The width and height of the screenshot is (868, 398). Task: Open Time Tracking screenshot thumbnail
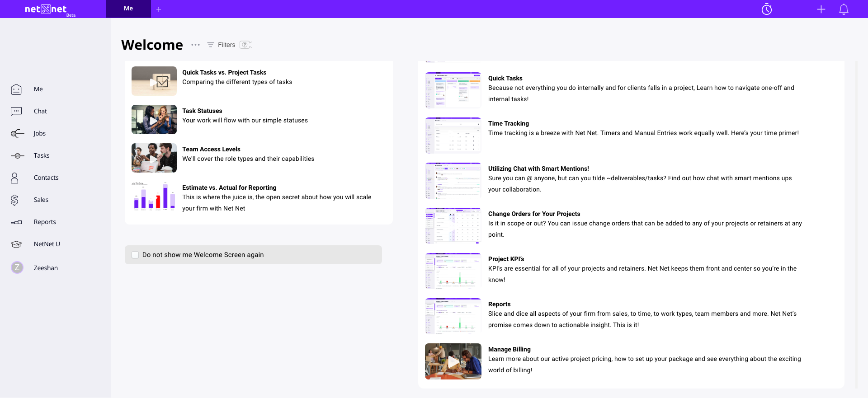click(x=453, y=136)
